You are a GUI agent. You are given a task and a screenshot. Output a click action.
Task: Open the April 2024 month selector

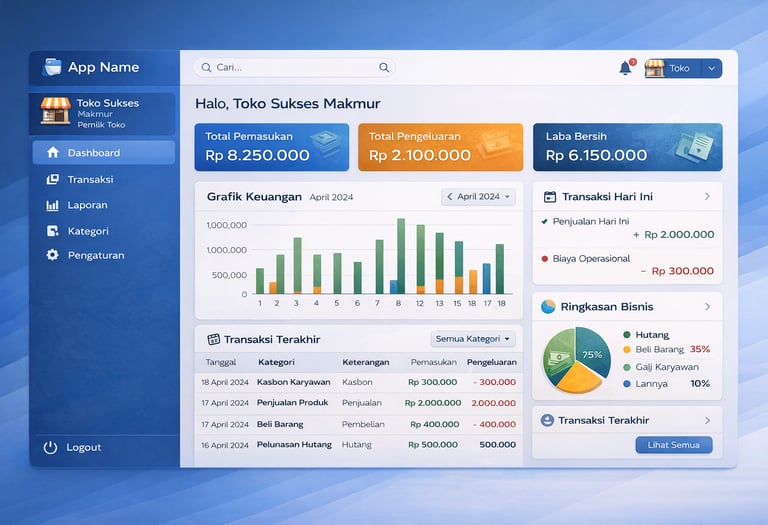pos(479,197)
